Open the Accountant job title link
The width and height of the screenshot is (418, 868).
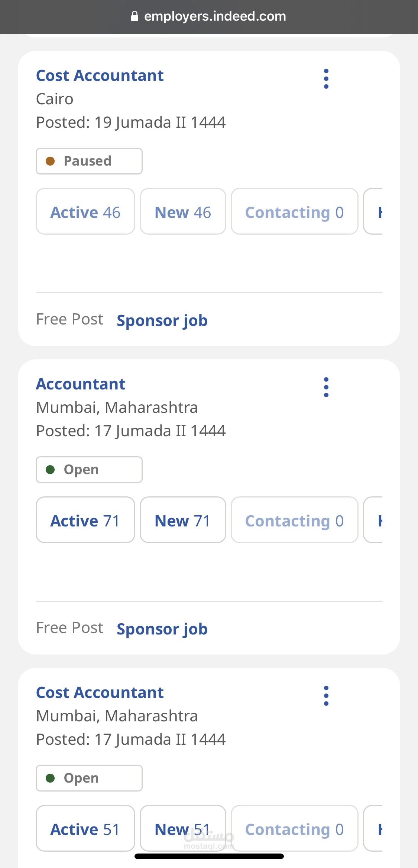click(x=81, y=384)
